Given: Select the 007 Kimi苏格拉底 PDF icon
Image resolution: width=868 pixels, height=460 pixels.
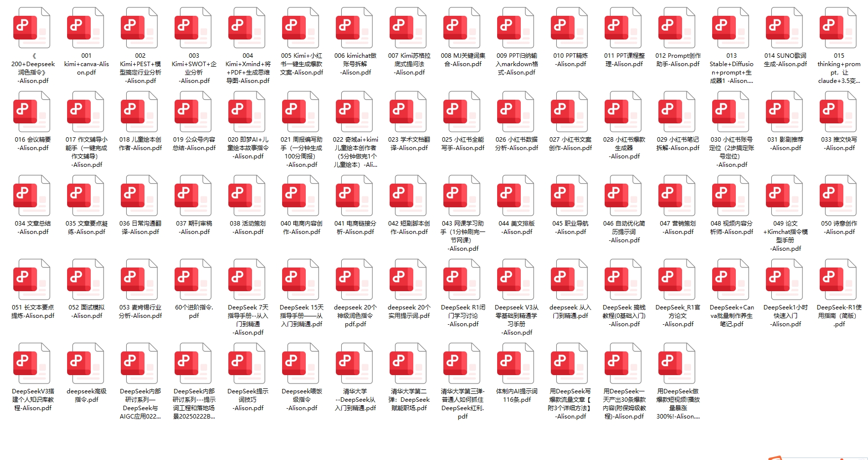Looking at the screenshot, I should point(408,28).
